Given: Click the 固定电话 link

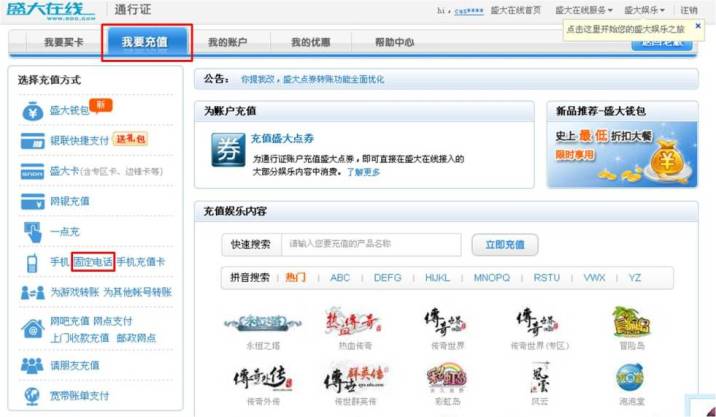Looking at the screenshot, I should click(x=93, y=262).
